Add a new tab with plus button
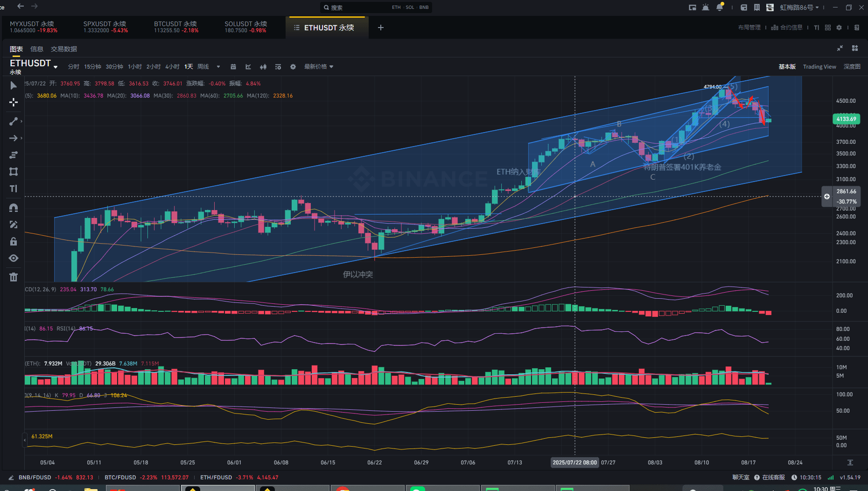 [x=381, y=28]
